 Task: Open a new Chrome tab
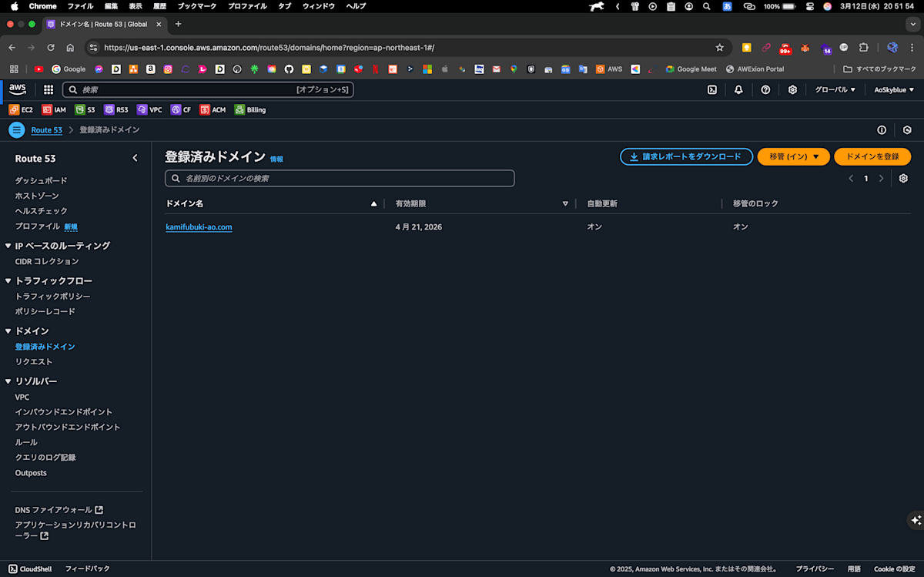[178, 24]
